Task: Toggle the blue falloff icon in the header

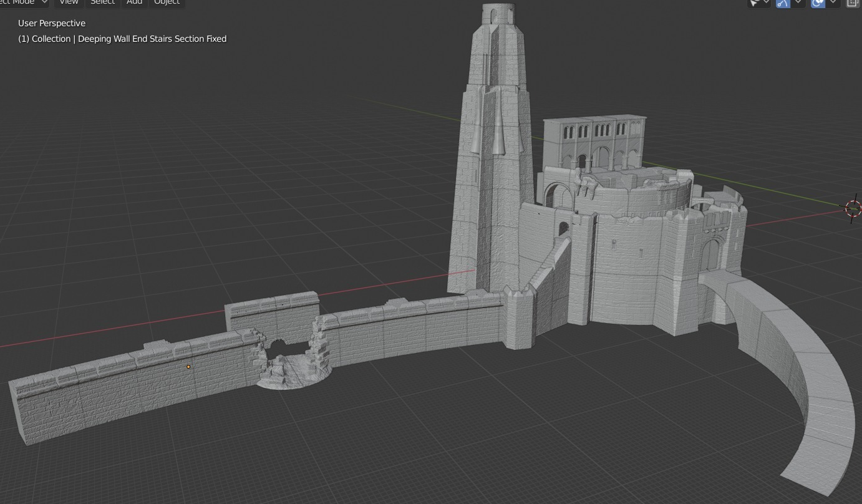Action: tap(783, 3)
